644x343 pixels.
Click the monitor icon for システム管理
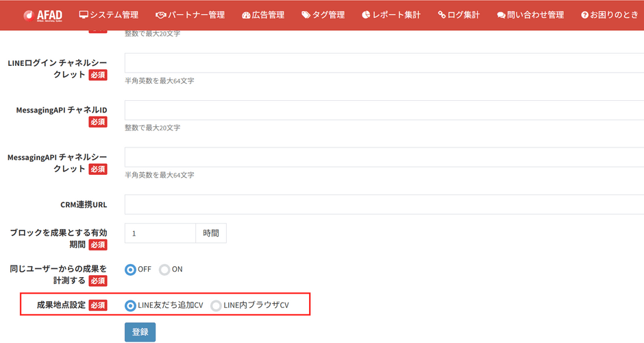[x=84, y=15]
